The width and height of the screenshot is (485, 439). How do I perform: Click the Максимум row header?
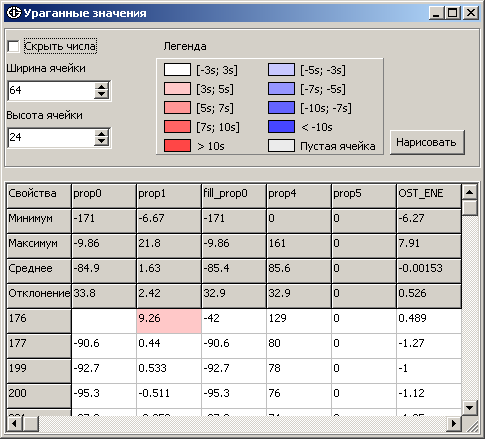pyautogui.click(x=39, y=246)
